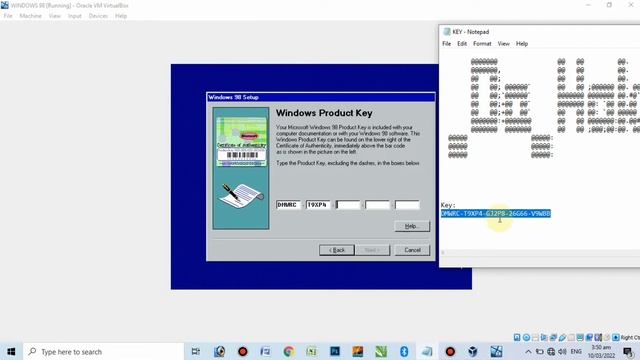640x360 pixels.
Task: Open VirtualBox Devices menu
Action: (98, 16)
